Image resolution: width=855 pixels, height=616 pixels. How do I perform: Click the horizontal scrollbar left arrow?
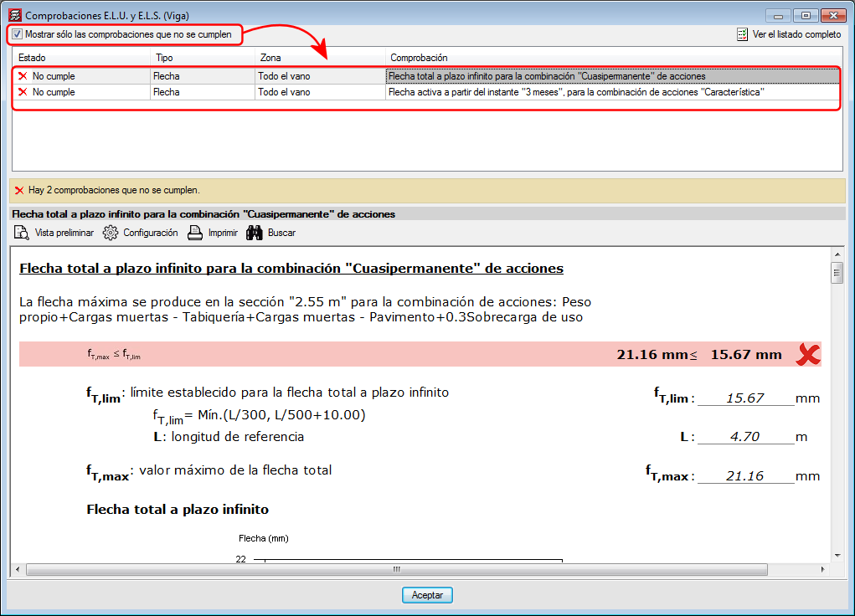18,570
